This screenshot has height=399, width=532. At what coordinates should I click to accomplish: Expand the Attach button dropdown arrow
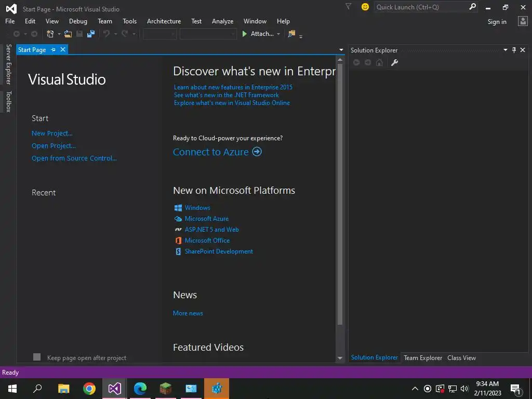pos(278,34)
